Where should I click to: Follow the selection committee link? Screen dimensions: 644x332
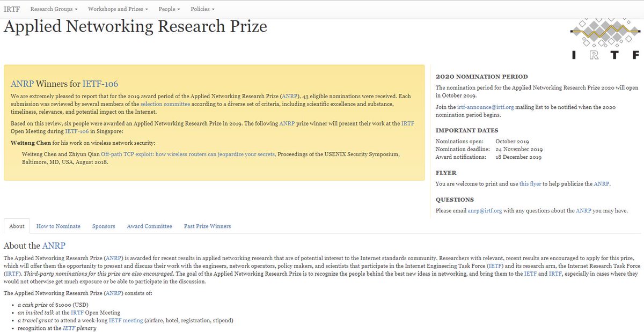165,104
